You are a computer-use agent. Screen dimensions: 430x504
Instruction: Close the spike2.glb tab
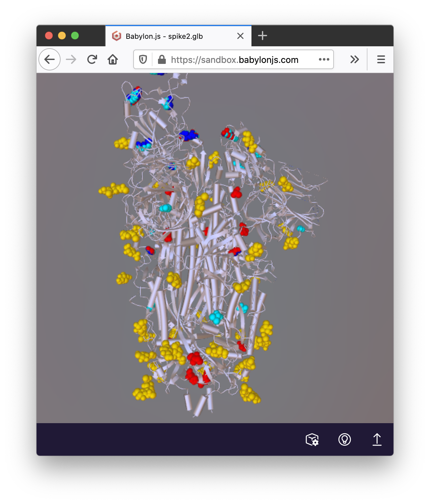click(x=240, y=36)
